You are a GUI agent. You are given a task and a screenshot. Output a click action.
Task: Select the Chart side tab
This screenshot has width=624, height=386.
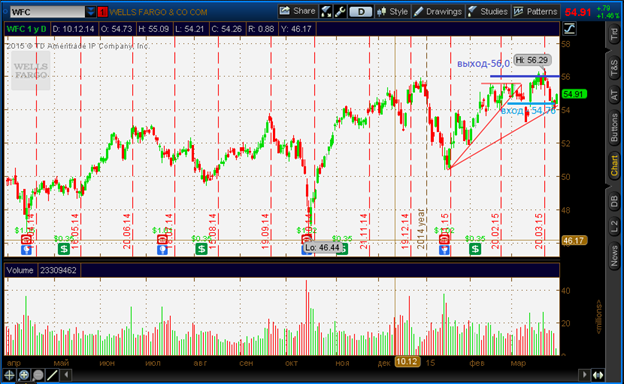(614, 166)
